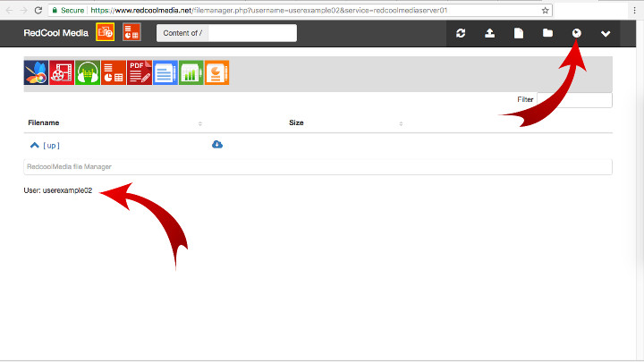Launch the butterfly image editor app
This screenshot has width=644, height=362.
[36, 73]
